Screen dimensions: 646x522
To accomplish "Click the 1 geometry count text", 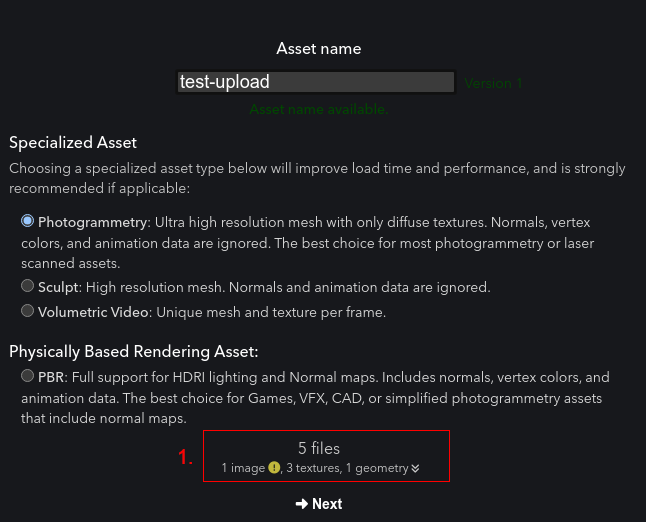I will [377, 468].
